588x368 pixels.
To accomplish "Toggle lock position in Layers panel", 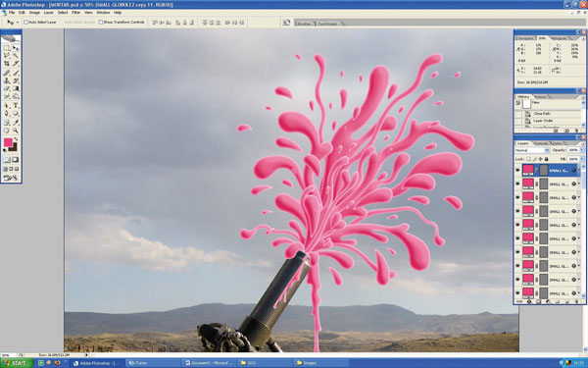I will 540,159.
